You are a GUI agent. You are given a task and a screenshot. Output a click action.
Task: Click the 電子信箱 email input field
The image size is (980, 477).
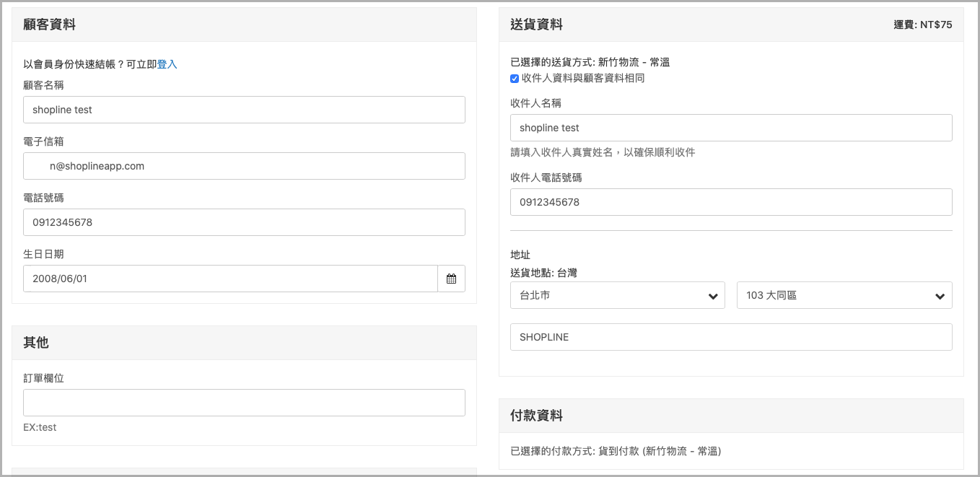(244, 166)
